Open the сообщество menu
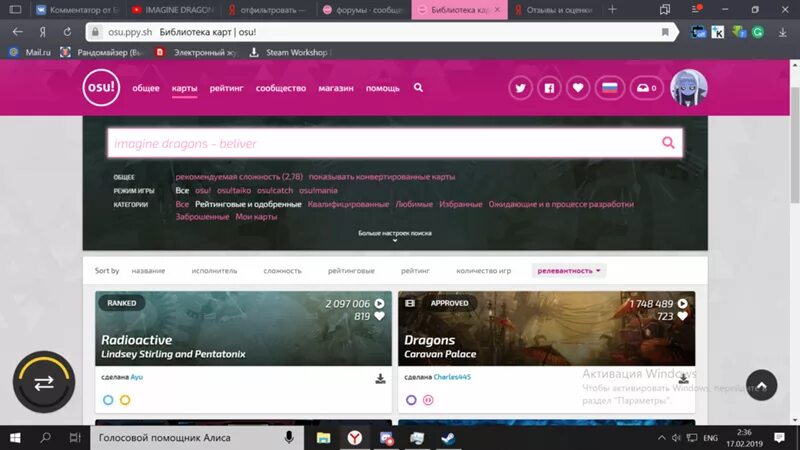 (x=281, y=88)
